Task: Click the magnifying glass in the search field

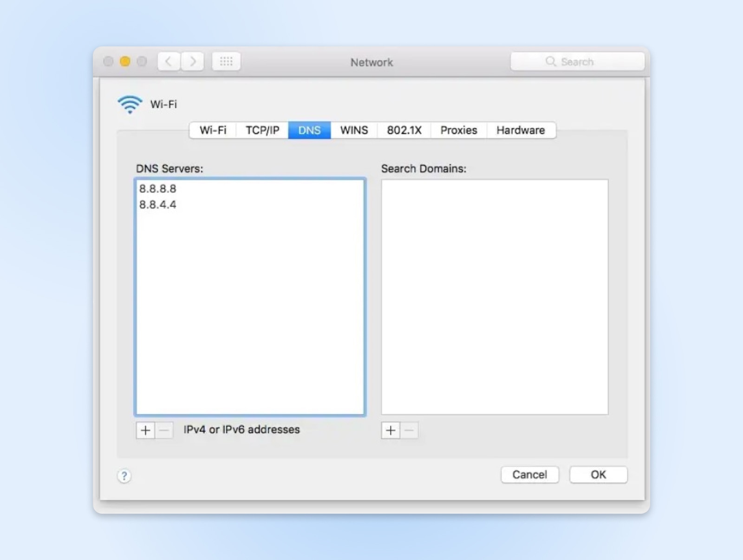Action: pos(551,61)
